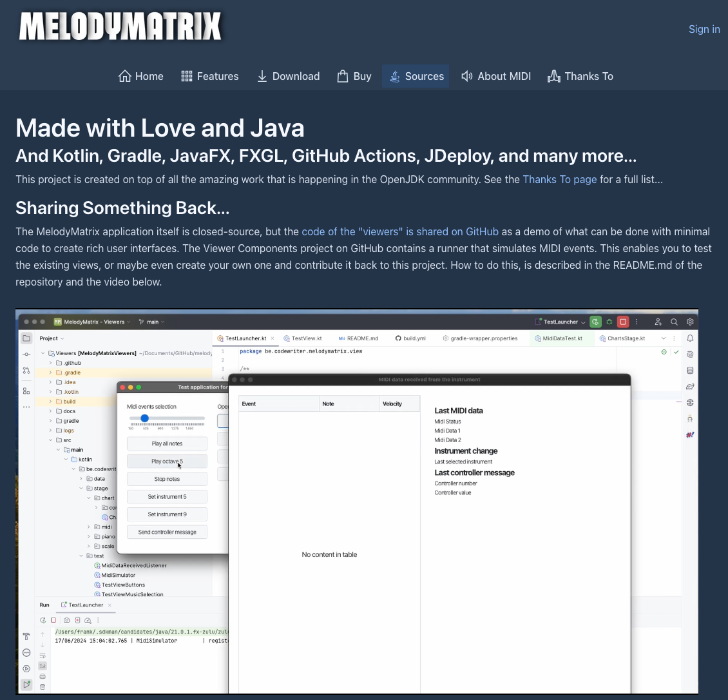Screen dimensions: 728x700
Task: Click the Play octave 5 button
Action: [x=167, y=462]
